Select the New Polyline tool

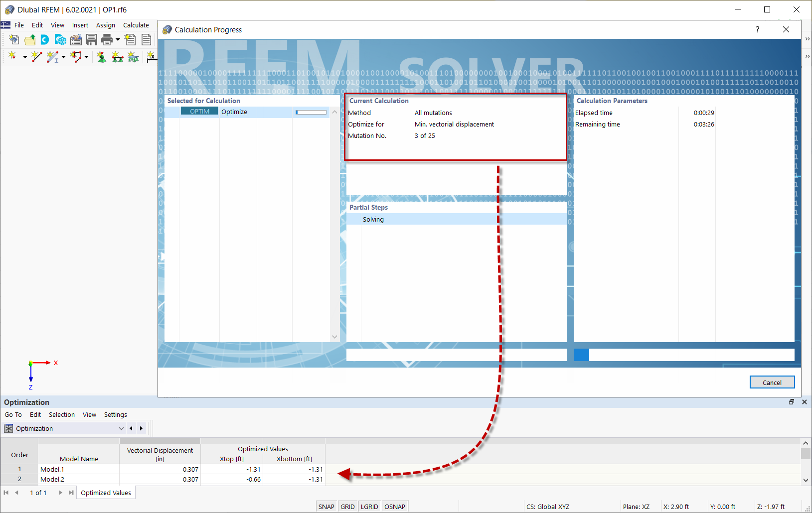[x=76, y=57]
